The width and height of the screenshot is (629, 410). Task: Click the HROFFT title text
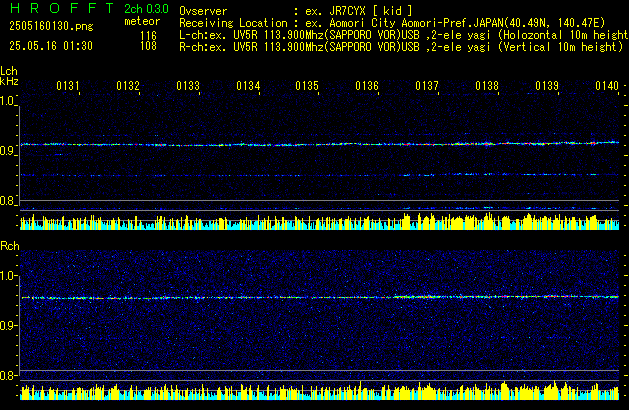click(62, 8)
